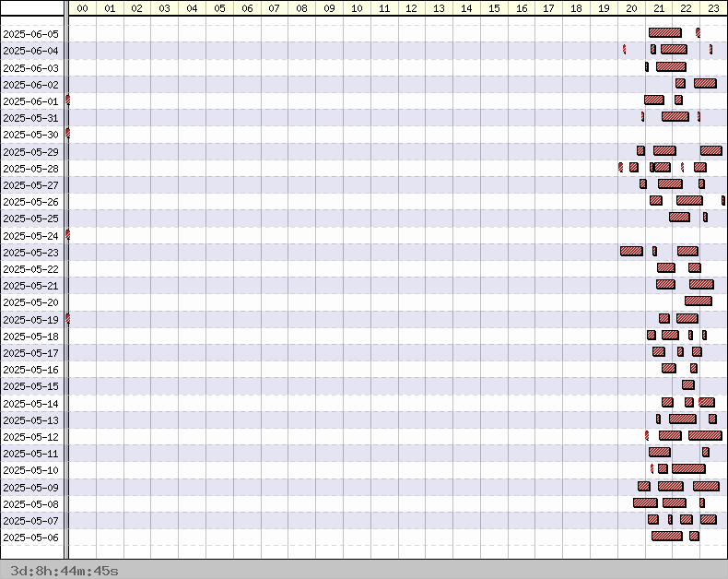
Task: Select the 2025-06-02 date row label
Action: pyautogui.click(x=31, y=85)
